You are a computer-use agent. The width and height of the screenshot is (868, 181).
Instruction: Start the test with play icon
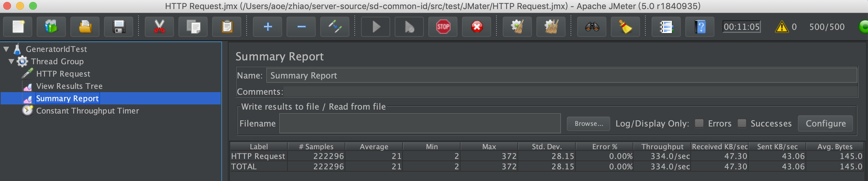coord(376,27)
